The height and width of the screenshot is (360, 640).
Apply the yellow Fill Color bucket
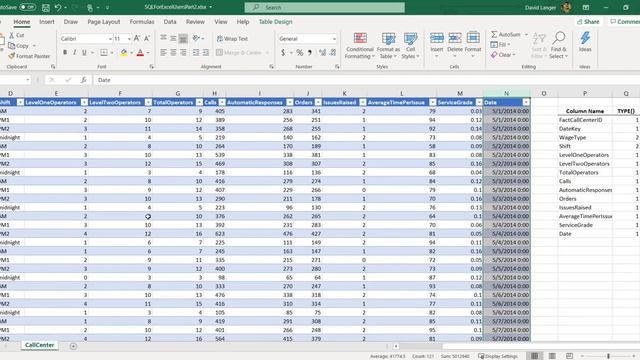124,52
